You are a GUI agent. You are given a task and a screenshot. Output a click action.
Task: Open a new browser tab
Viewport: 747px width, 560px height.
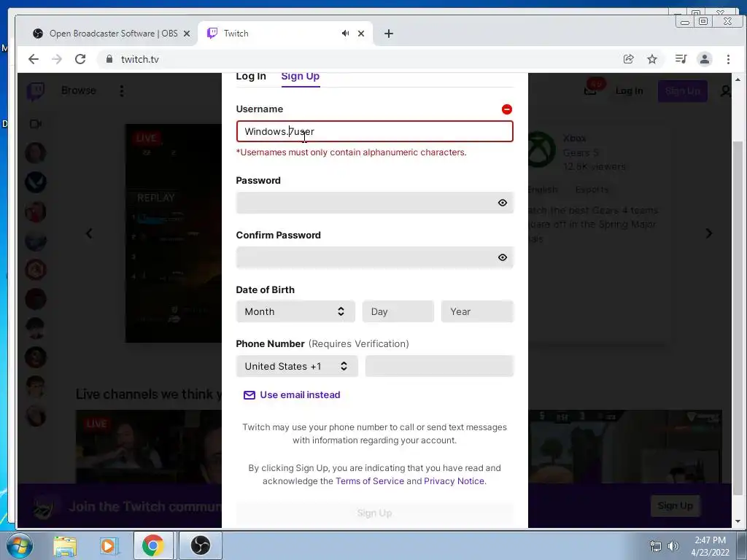pos(389,34)
